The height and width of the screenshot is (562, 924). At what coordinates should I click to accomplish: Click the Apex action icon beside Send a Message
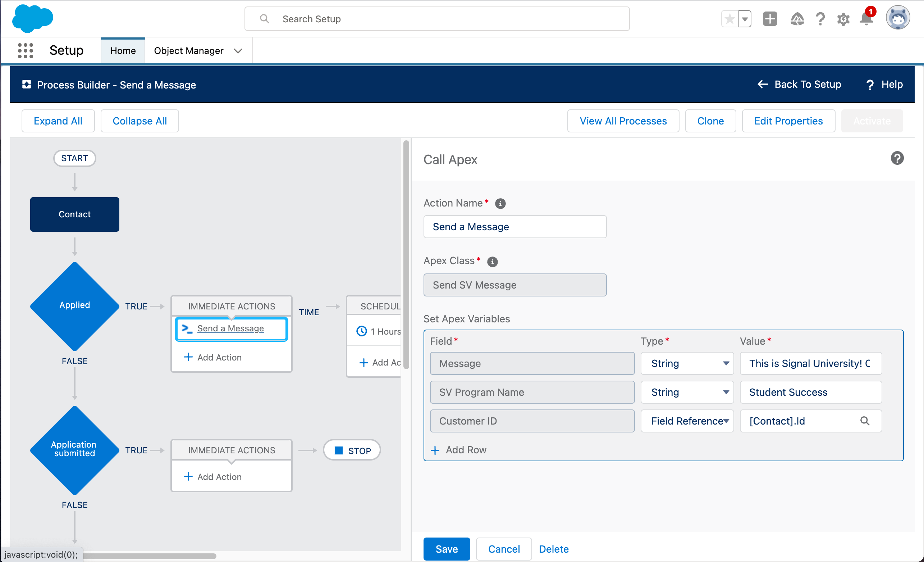tap(187, 329)
